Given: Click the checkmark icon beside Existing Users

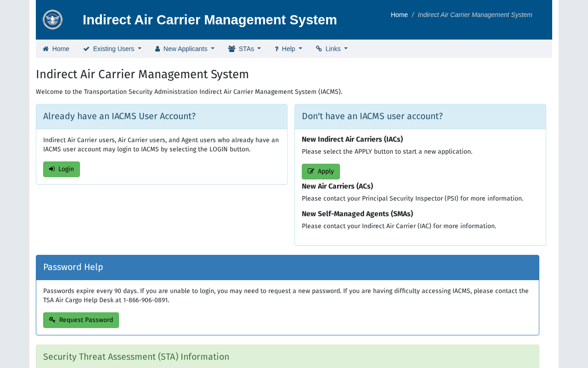Looking at the screenshot, I should click(86, 49).
